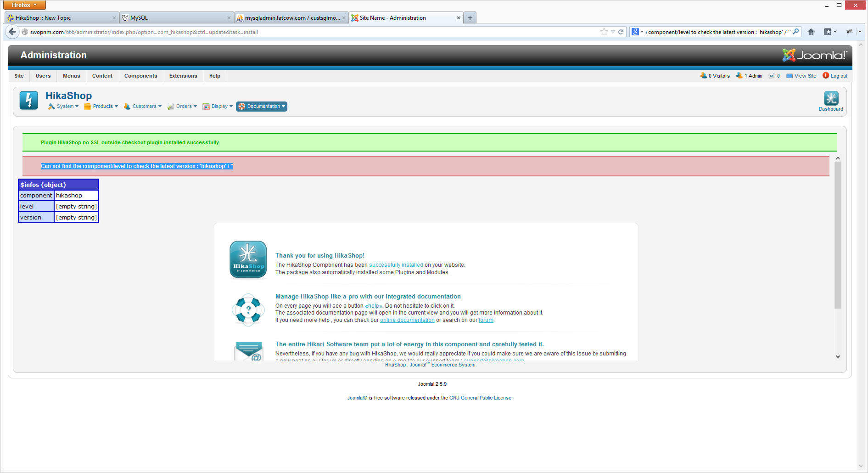868x473 pixels.
Task: Click the inner frame vertical scrollbar thumb
Action: click(x=838, y=235)
